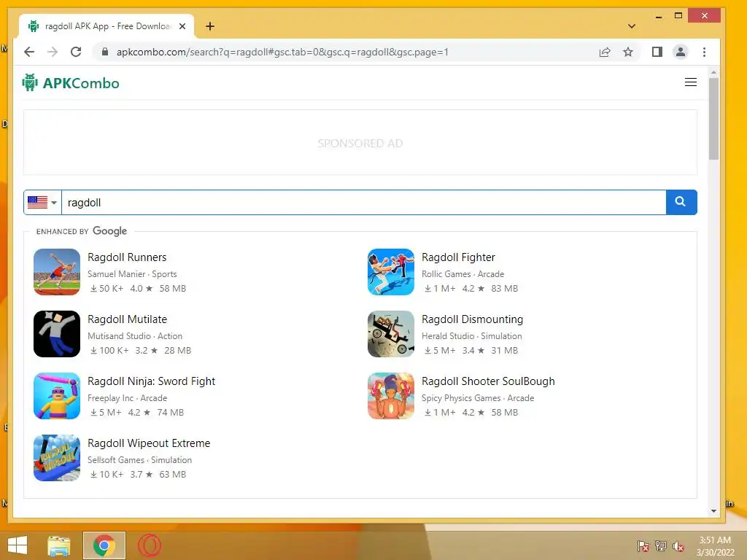Open the Chrome side panel
The height and width of the screenshot is (560, 747).
pyautogui.click(x=657, y=52)
